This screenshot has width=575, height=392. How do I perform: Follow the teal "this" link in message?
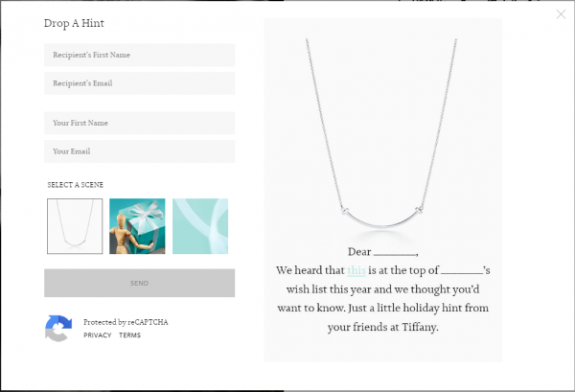[356, 270]
